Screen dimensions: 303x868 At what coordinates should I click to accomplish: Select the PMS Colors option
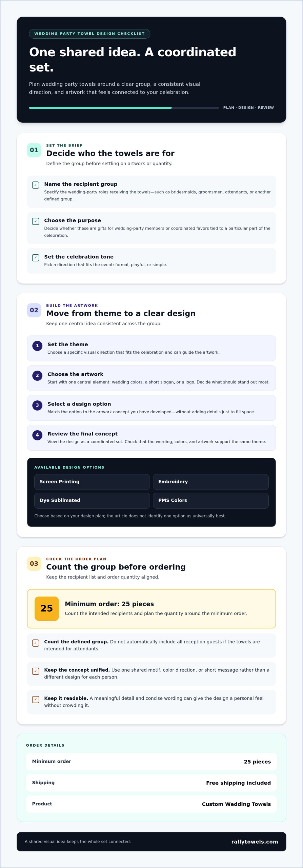pyautogui.click(x=211, y=500)
